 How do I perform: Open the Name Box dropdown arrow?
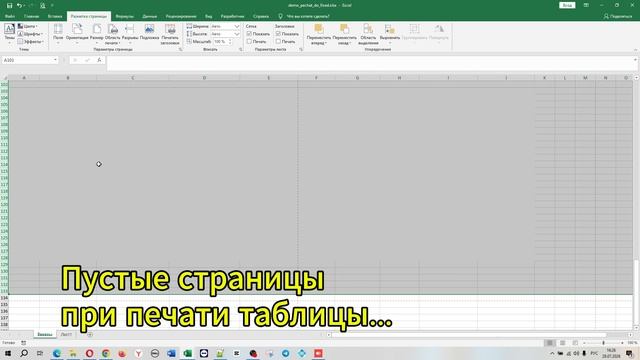[x=55, y=60]
